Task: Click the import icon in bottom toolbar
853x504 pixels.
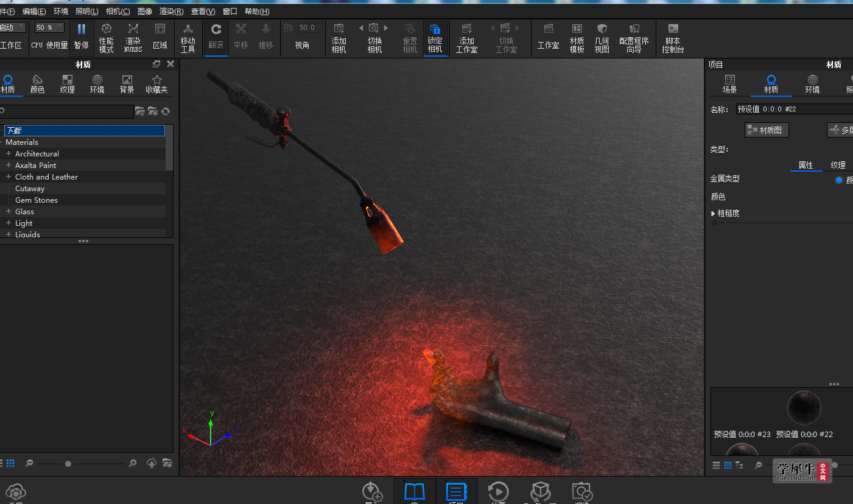Action: 372,492
